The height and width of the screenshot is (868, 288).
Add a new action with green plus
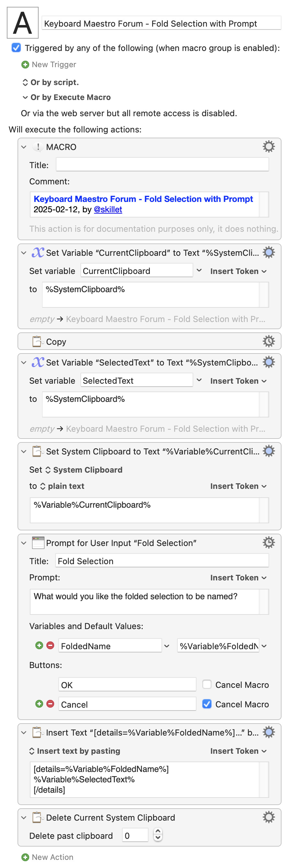click(x=25, y=857)
